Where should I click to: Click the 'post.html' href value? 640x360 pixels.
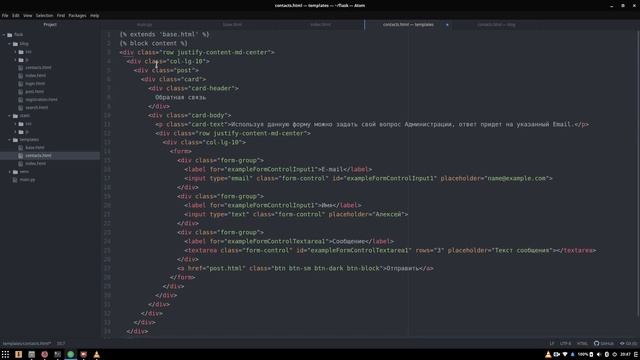227,269
